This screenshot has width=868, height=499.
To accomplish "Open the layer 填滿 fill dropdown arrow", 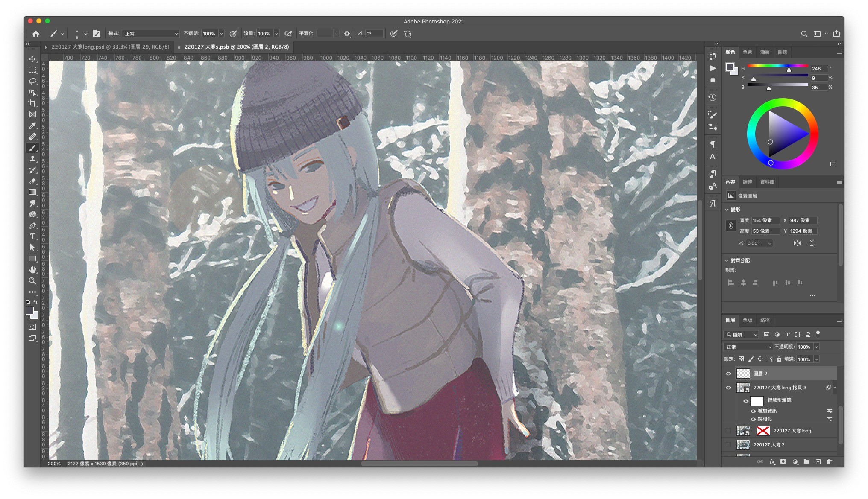I will 816,359.
